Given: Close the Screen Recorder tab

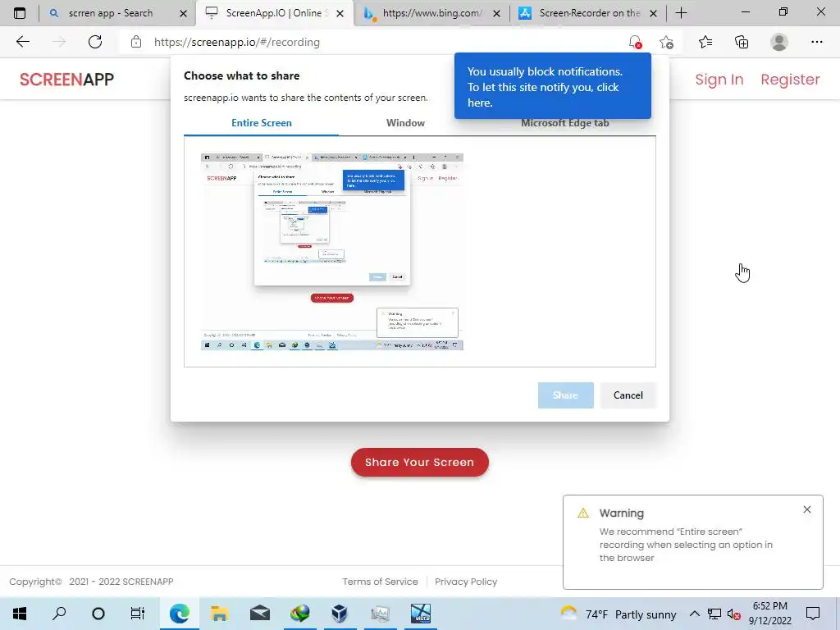Looking at the screenshot, I should coord(653,13).
